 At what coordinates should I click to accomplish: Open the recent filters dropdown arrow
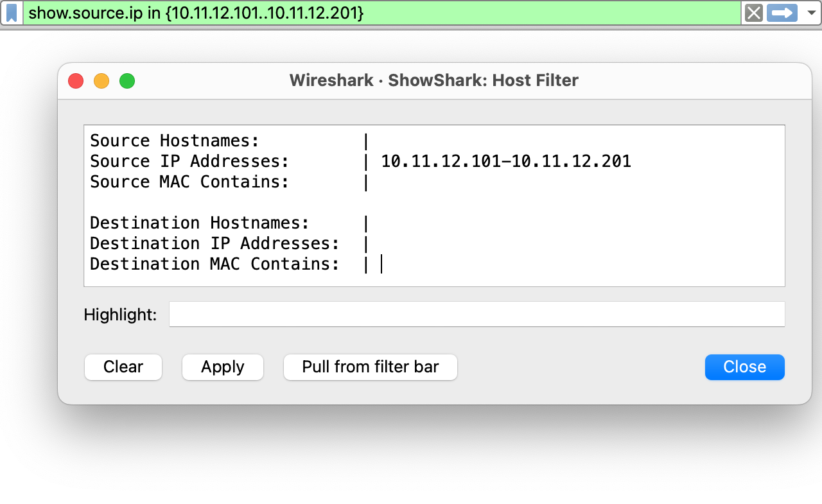pyautogui.click(x=810, y=13)
